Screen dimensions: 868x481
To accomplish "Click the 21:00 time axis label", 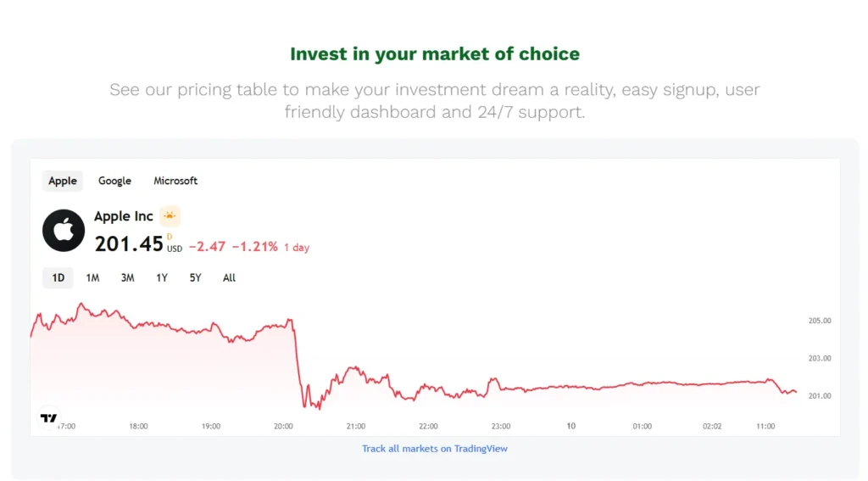I will (x=356, y=426).
